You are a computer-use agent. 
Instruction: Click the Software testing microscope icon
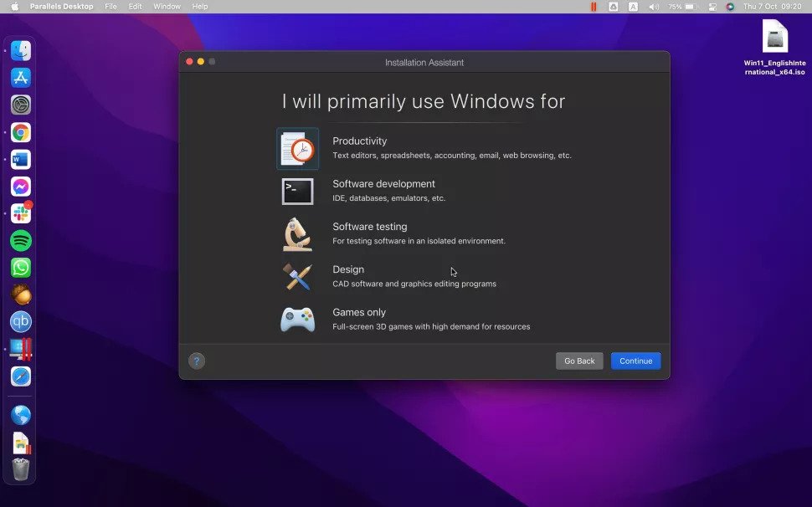[x=298, y=233]
